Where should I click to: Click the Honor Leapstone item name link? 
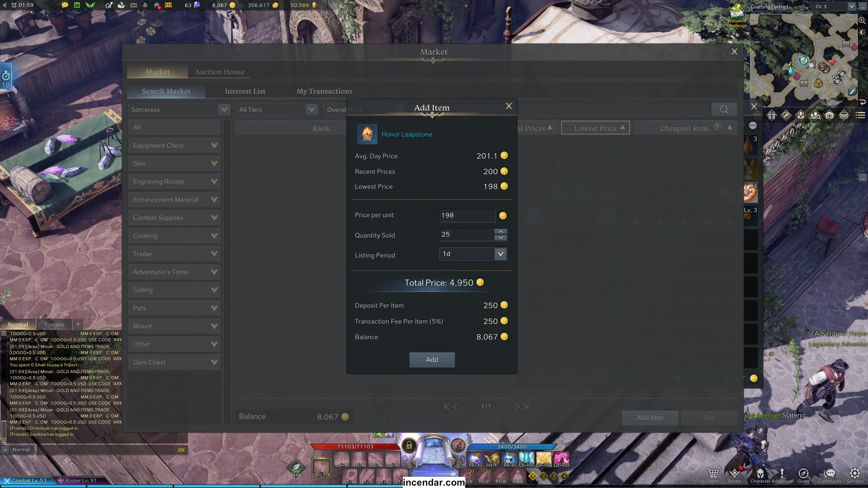[x=407, y=134]
